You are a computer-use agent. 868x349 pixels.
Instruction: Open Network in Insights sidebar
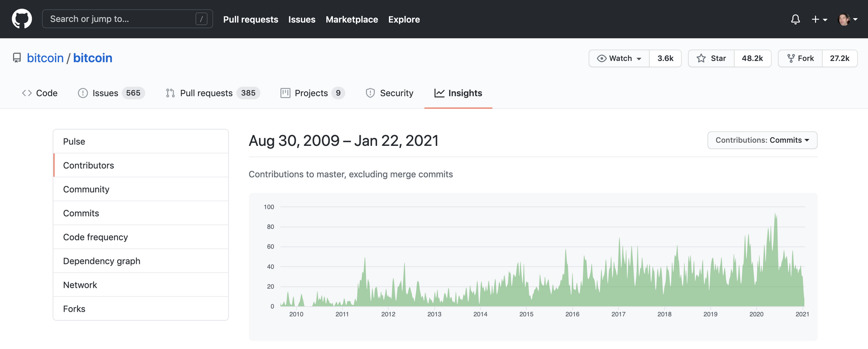141,285
